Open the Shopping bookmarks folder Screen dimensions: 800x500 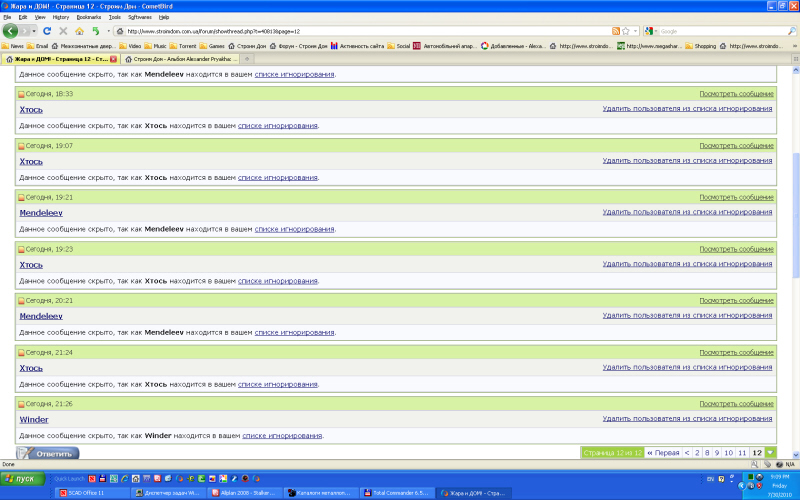click(701, 46)
